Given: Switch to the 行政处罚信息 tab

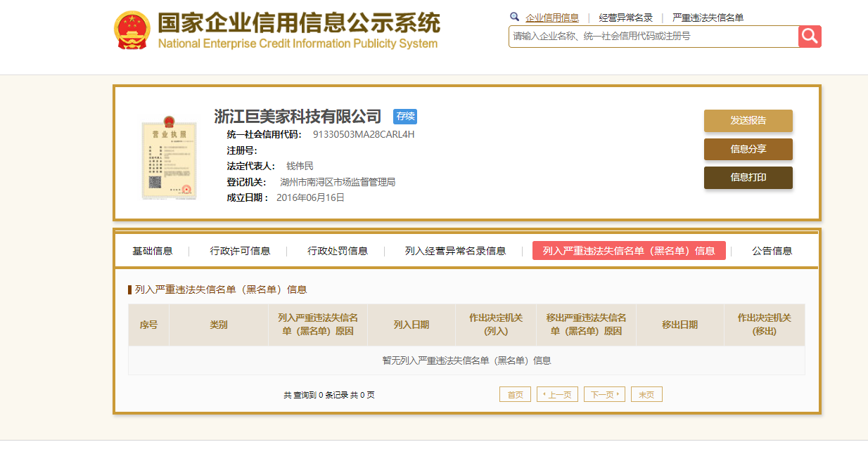Looking at the screenshot, I should [x=338, y=251].
